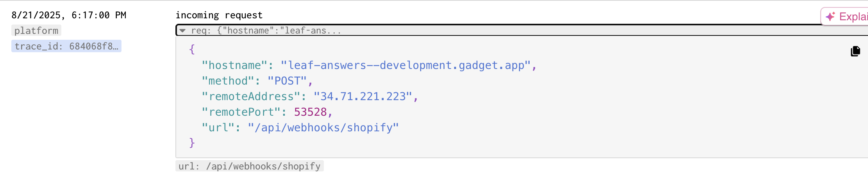Select the "POST" method value
Screen dimensions: 868x180
(x=288, y=81)
